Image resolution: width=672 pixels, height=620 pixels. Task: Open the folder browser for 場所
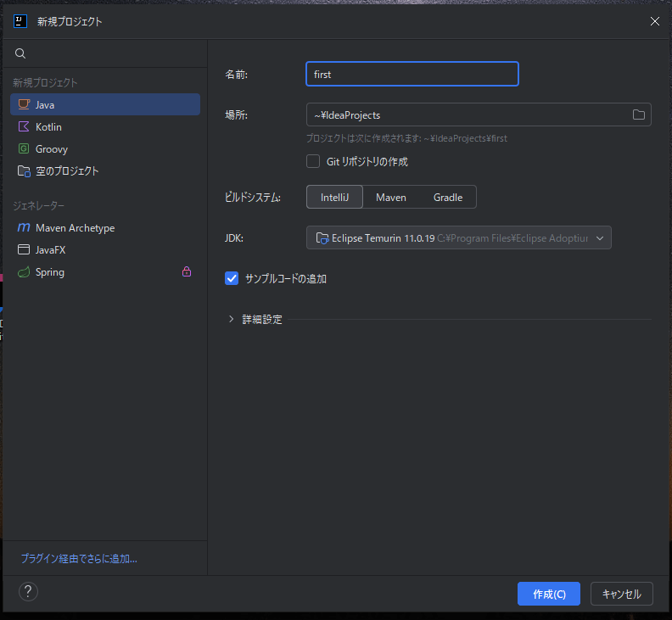(x=639, y=115)
